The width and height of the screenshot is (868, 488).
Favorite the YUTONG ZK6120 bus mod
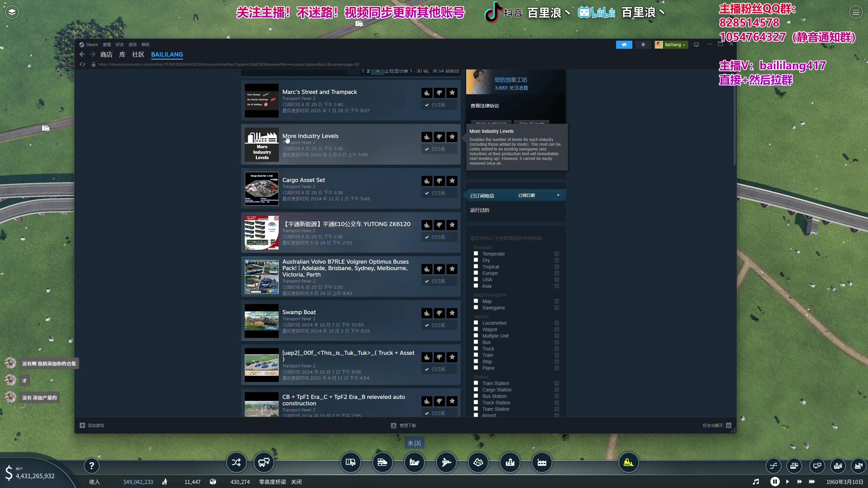coord(452,225)
